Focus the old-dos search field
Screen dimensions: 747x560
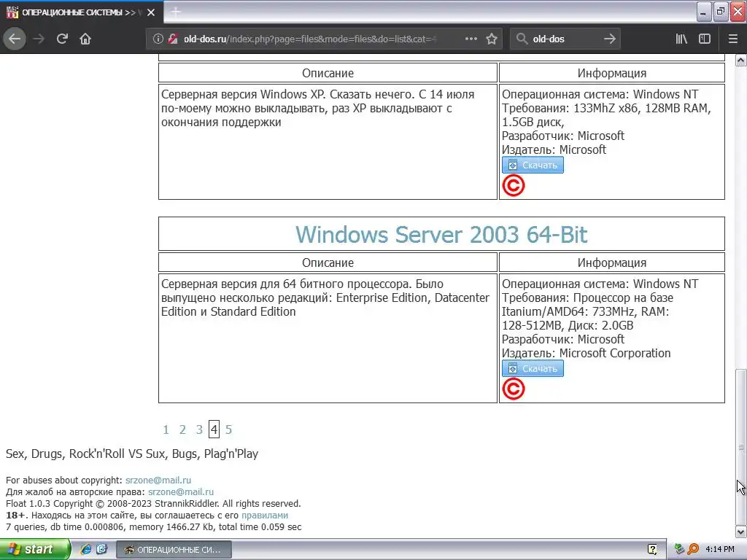click(x=565, y=39)
